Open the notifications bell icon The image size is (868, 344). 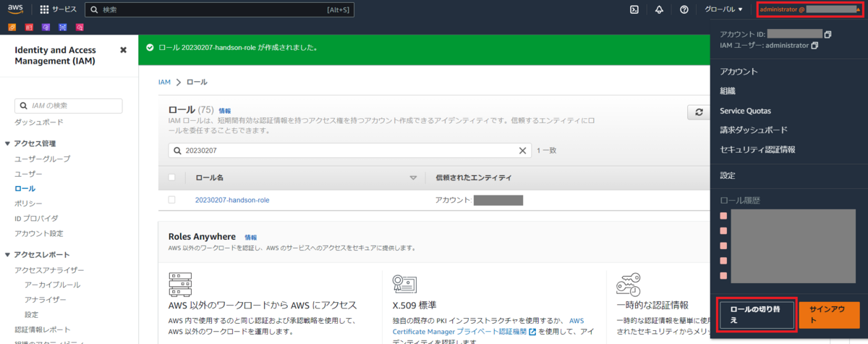(x=659, y=9)
